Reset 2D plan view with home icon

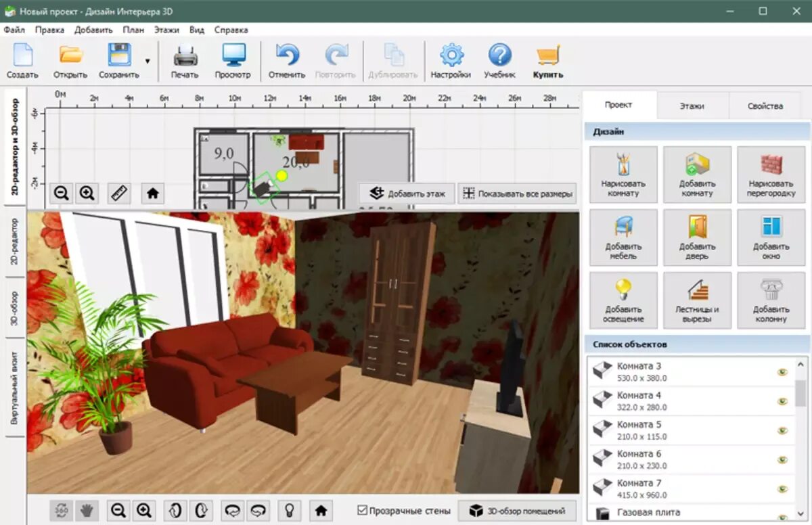153,193
